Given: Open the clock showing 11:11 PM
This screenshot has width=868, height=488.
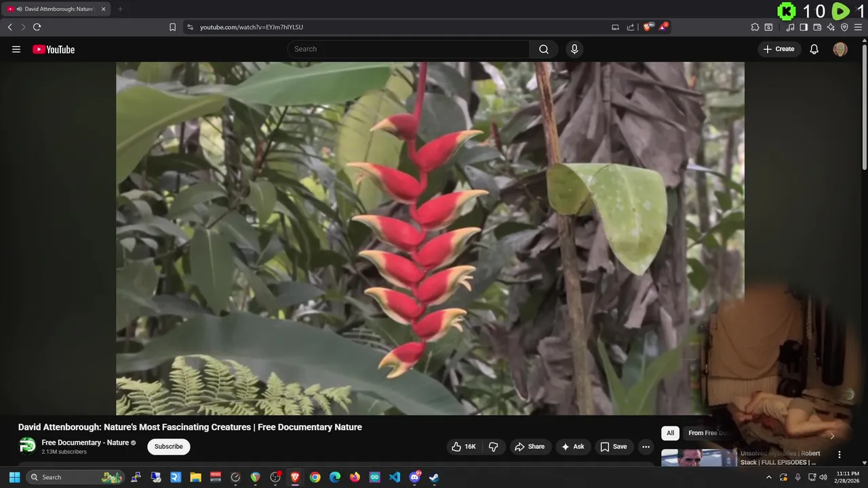Looking at the screenshot, I should [x=848, y=477].
